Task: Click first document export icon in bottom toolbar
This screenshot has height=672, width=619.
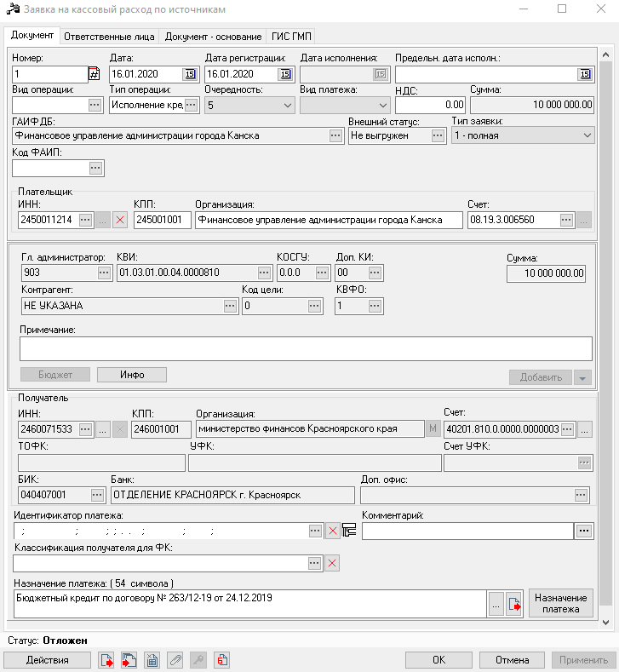Action: (x=106, y=660)
